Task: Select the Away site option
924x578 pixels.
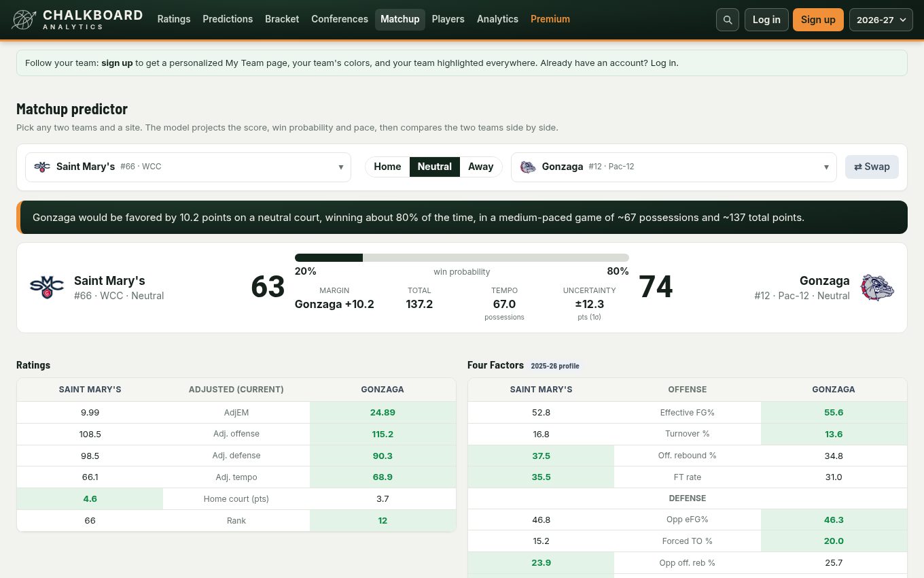Action: click(x=481, y=167)
